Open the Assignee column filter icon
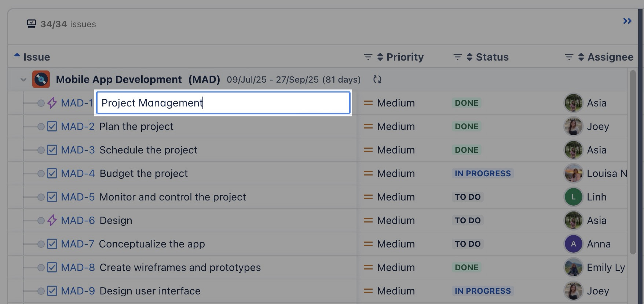This screenshot has width=644, height=304. (569, 57)
